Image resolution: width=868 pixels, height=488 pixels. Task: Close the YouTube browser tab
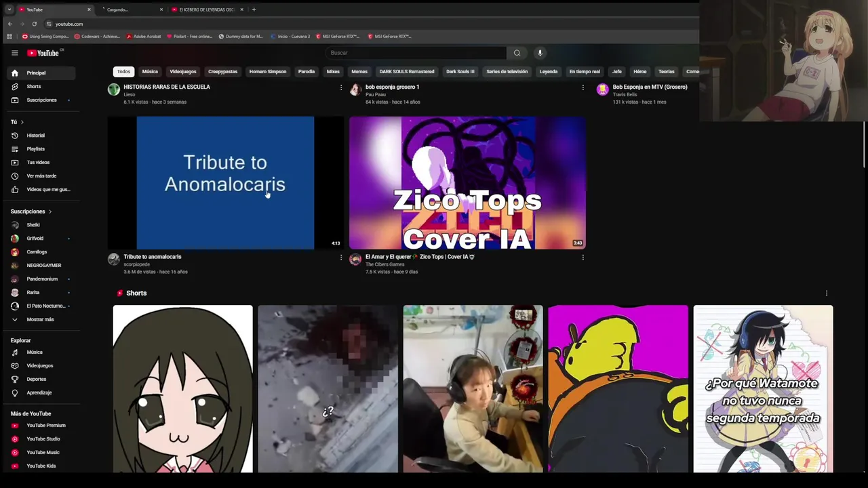click(x=89, y=9)
